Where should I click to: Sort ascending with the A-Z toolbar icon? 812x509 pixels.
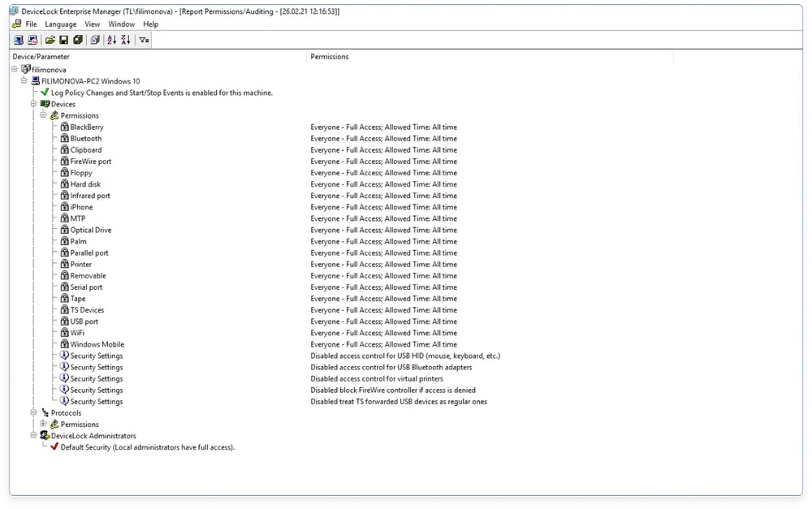[111, 40]
